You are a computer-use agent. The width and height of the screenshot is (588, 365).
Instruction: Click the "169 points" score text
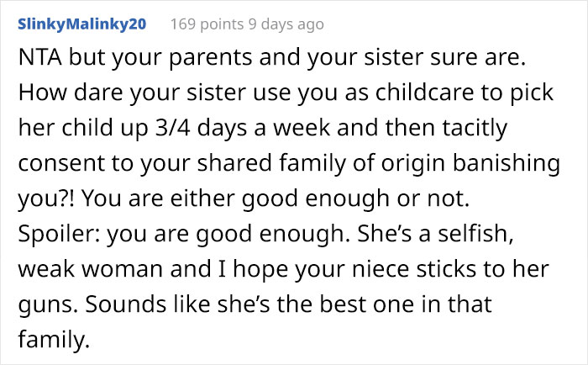[x=207, y=24]
